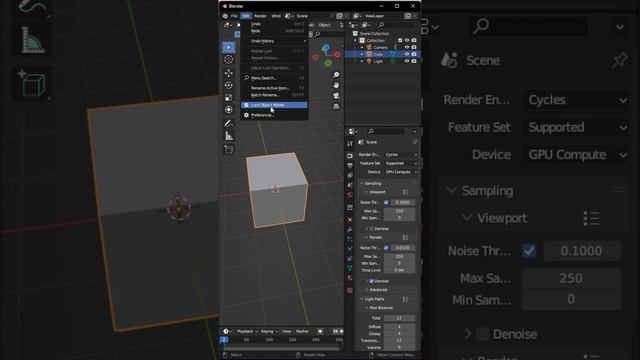Click the Viewport sampling presets button
This screenshot has width=640, height=360.
click(405, 192)
